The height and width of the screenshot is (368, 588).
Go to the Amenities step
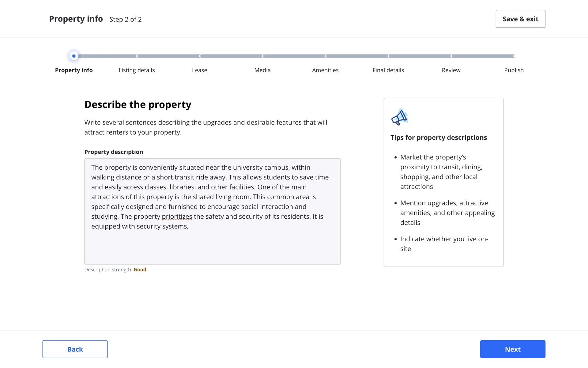pos(325,70)
